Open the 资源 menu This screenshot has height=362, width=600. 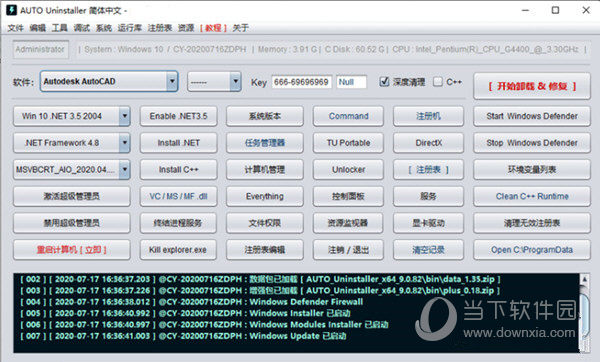point(186,28)
